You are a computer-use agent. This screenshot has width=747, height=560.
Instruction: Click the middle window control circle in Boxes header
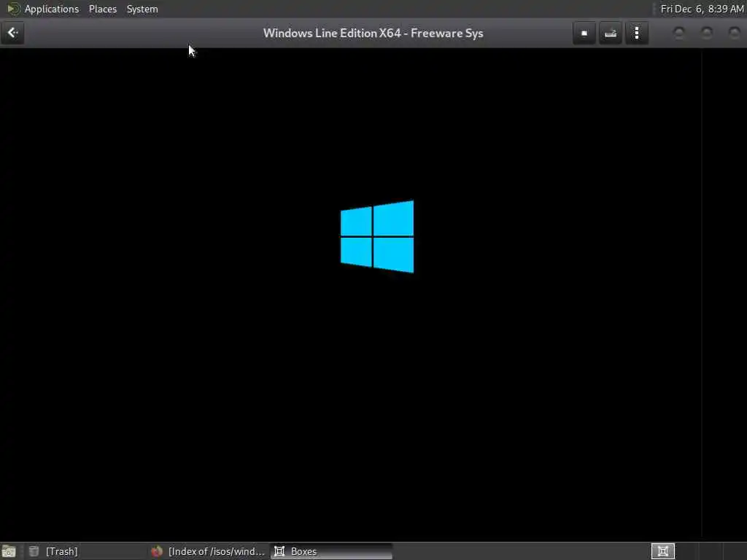coord(706,33)
